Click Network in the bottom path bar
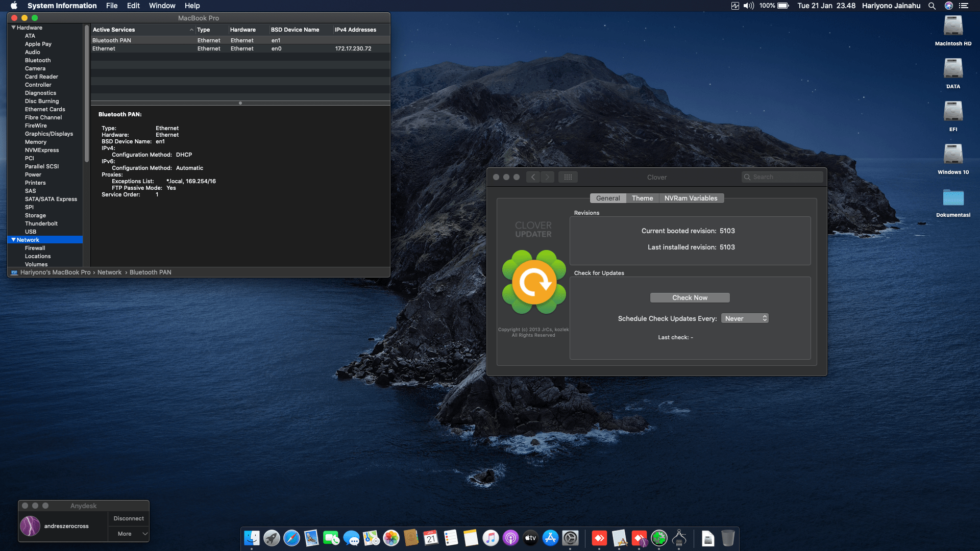Viewport: 980px width, 551px height. 109,272
